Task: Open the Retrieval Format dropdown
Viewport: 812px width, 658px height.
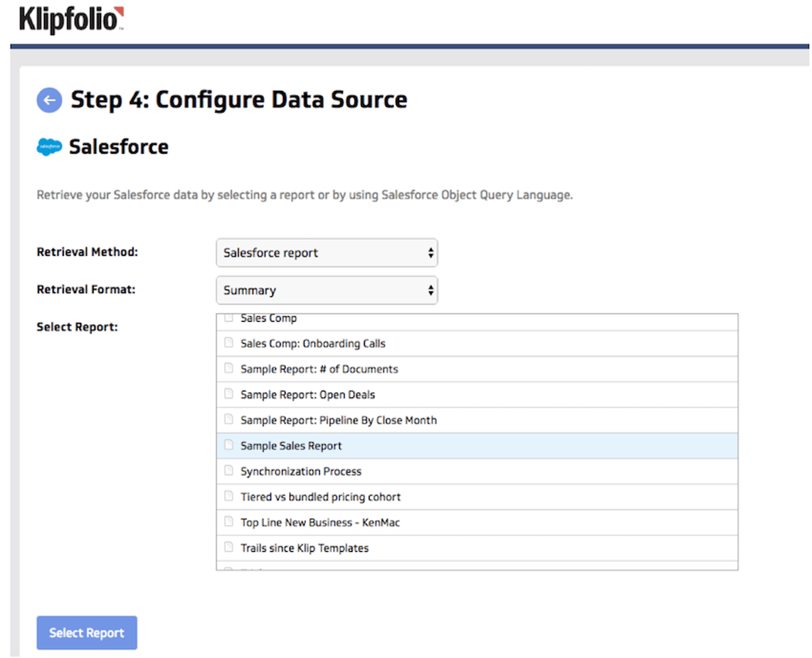Action: [327, 290]
